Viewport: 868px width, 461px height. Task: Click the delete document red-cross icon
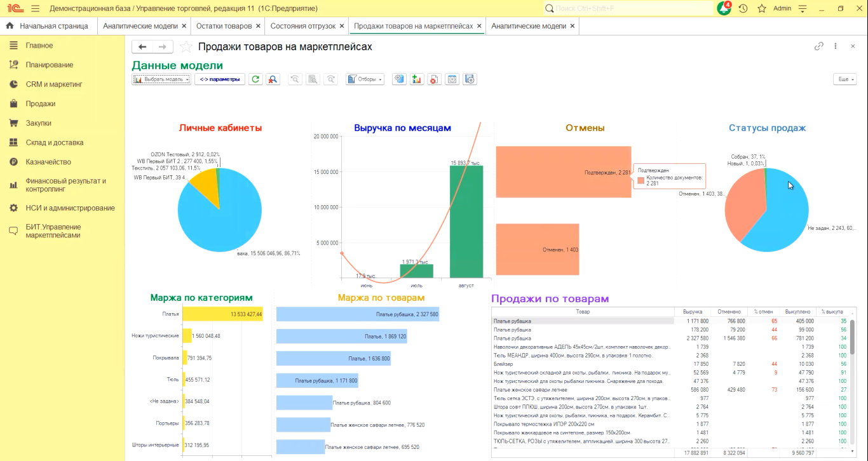(x=434, y=79)
